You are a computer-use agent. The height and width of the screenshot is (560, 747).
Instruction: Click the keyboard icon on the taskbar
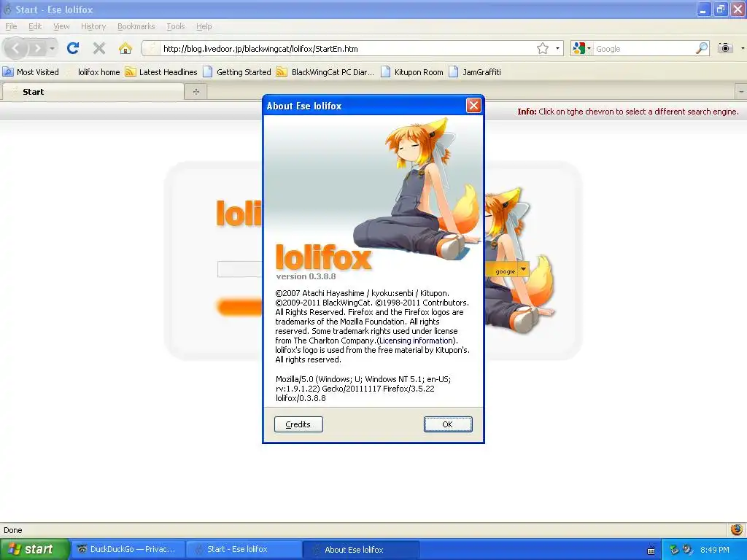(x=651, y=551)
